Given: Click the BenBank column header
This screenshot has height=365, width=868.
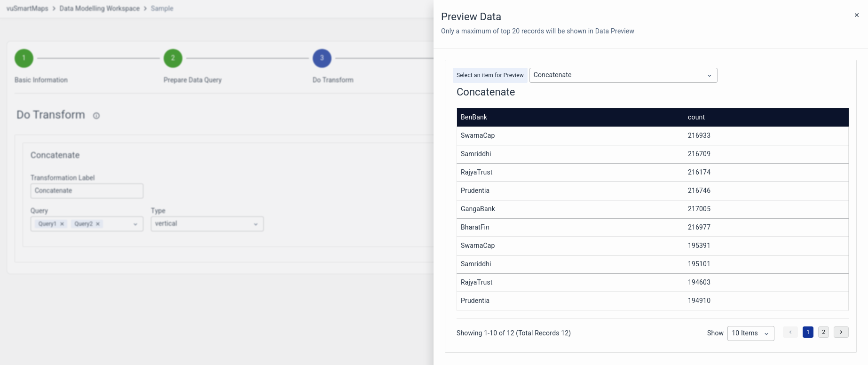Looking at the screenshot, I should point(473,117).
